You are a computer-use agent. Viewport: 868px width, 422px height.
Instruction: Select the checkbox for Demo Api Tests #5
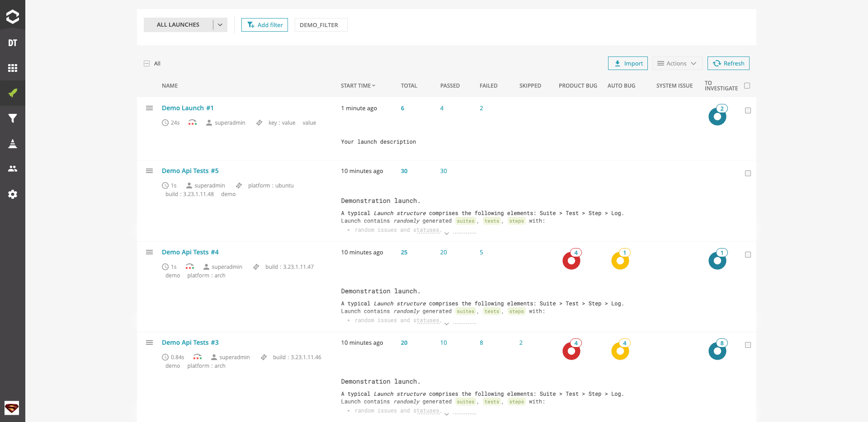pos(748,173)
